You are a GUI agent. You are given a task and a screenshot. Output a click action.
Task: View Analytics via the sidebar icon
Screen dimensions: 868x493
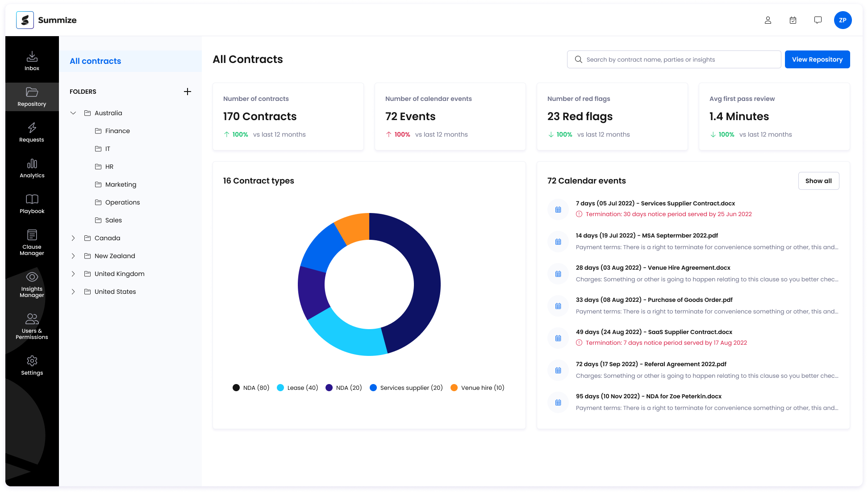(x=32, y=168)
